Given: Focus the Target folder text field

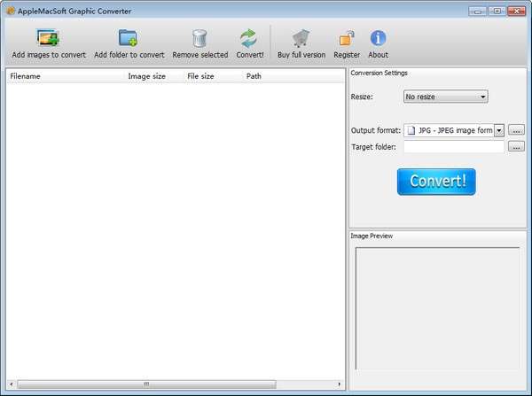Looking at the screenshot, I should tap(453, 147).
